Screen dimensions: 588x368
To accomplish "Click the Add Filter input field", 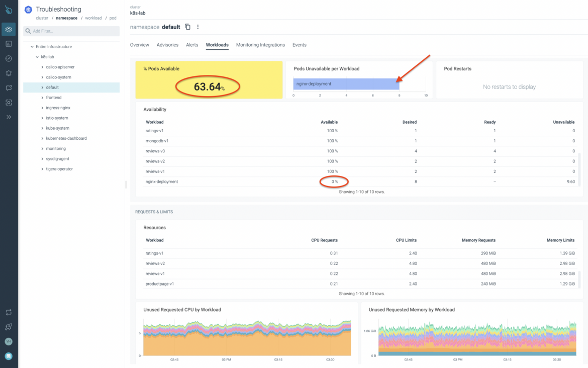I will (x=71, y=31).
